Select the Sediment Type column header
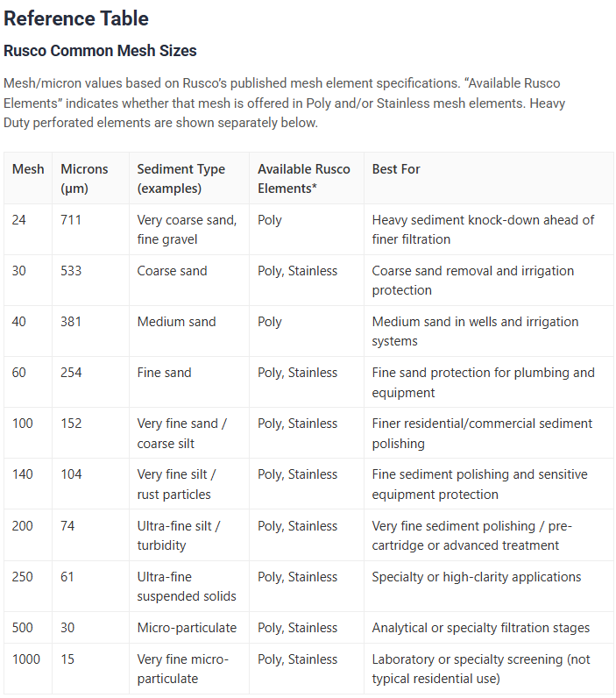616x698 pixels. [181, 179]
